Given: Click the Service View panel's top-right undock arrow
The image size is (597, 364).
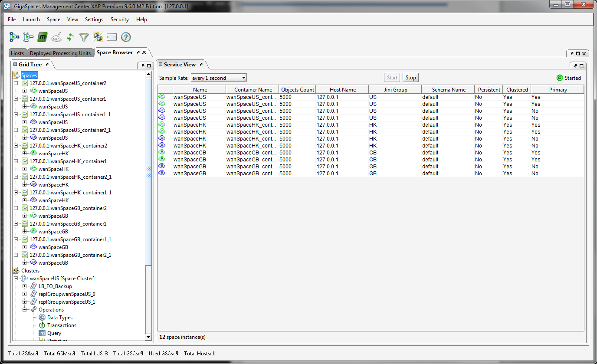Looking at the screenshot, I should click(x=576, y=66).
